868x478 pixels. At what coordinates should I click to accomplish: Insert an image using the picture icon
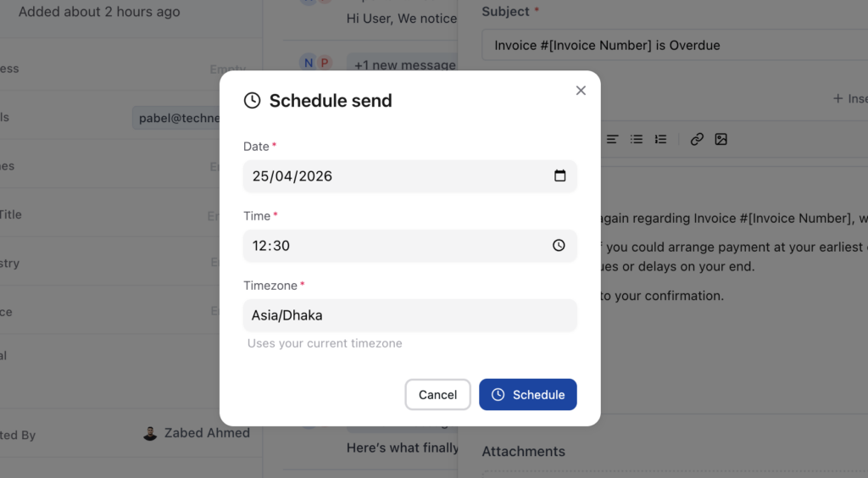[x=721, y=140]
